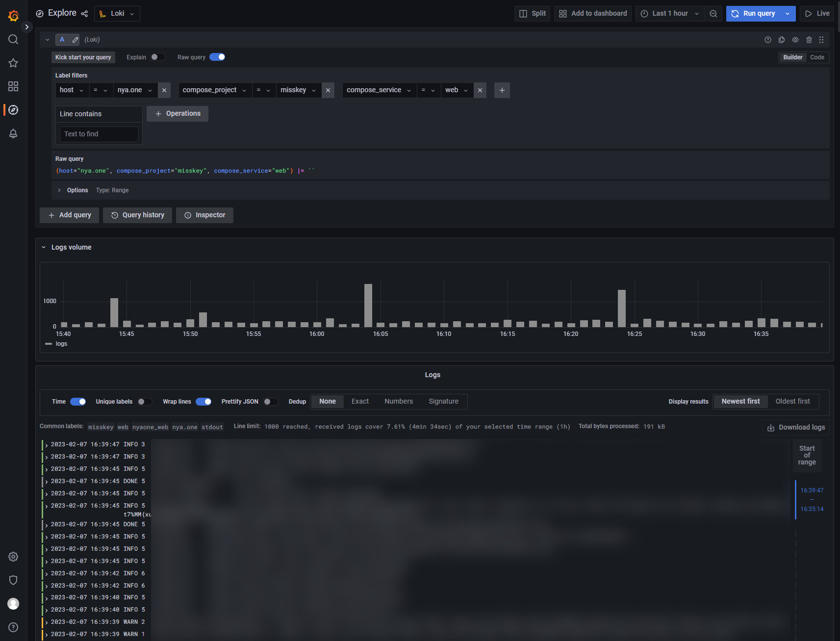
Task: Open Alerting bell icon in sidebar
Action: point(13,133)
